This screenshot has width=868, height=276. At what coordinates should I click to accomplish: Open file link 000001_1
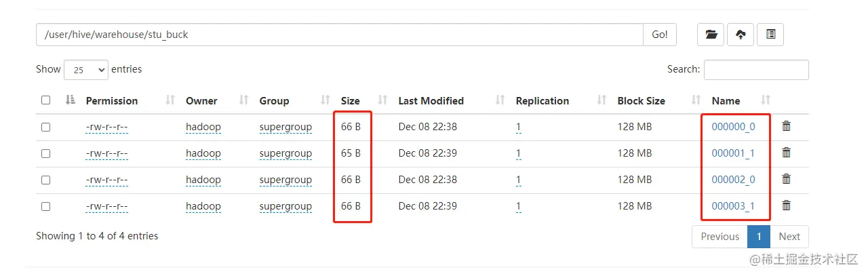coord(733,153)
